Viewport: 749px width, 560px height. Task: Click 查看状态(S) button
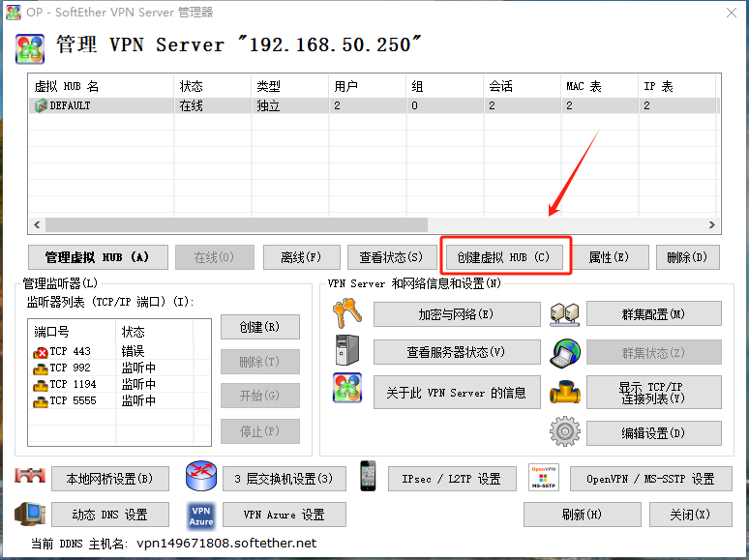[392, 257]
